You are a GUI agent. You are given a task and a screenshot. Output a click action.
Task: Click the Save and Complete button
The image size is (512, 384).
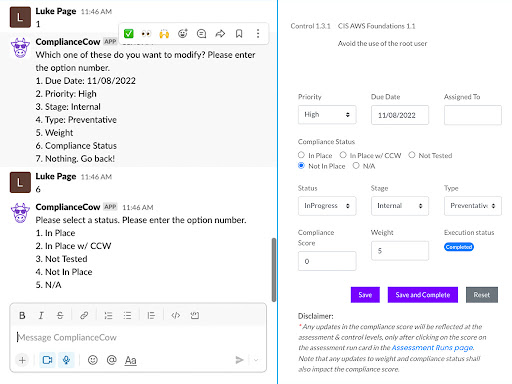pos(423,295)
